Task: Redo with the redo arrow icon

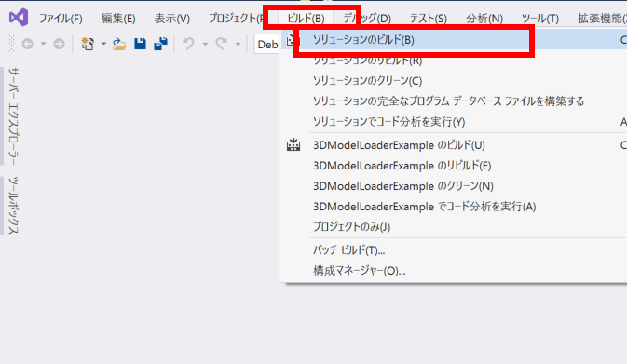Action: click(221, 43)
